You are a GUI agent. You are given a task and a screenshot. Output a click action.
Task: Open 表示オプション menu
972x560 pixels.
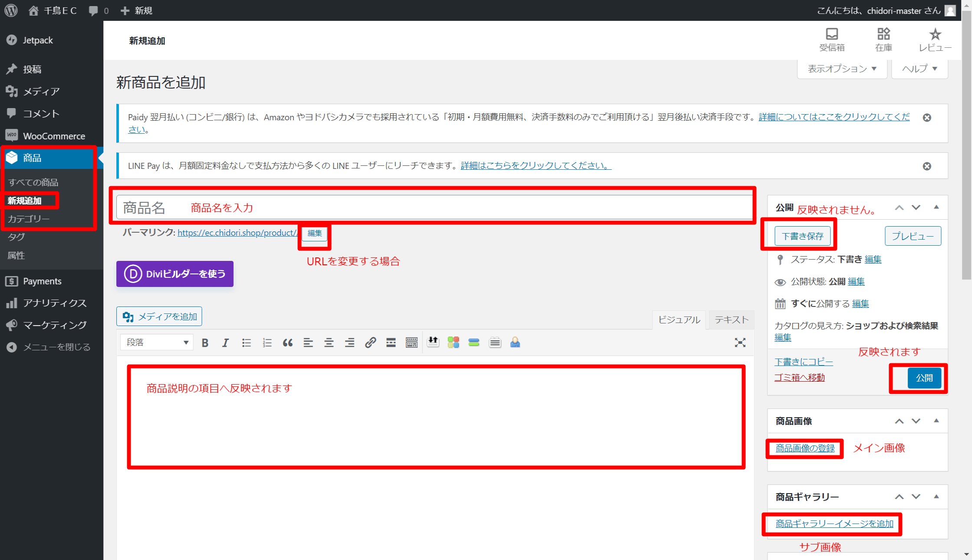pyautogui.click(x=841, y=69)
